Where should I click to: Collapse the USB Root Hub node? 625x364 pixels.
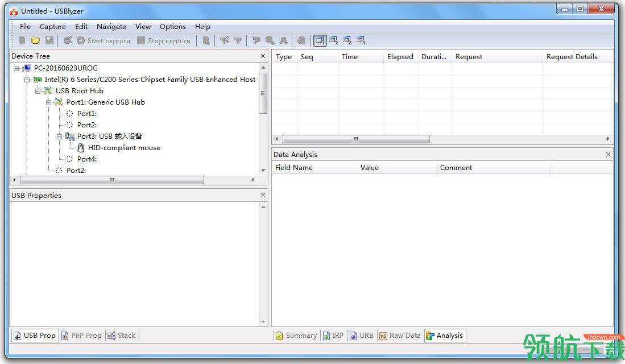(x=38, y=92)
